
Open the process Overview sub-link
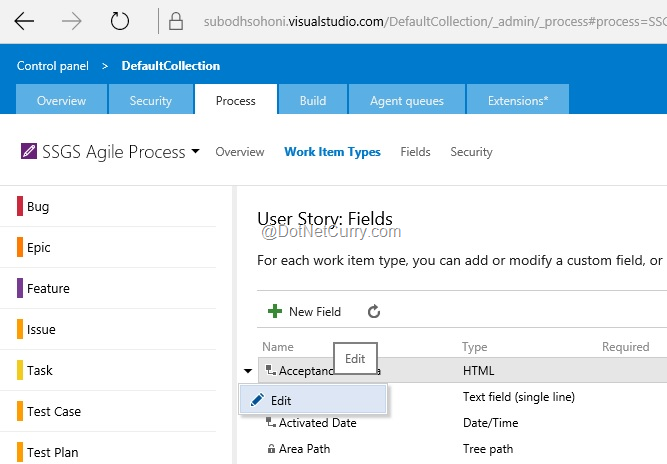(x=239, y=152)
